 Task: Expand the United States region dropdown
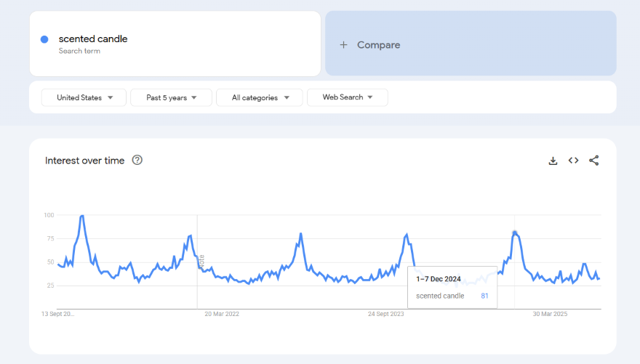click(x=84, y=97)
